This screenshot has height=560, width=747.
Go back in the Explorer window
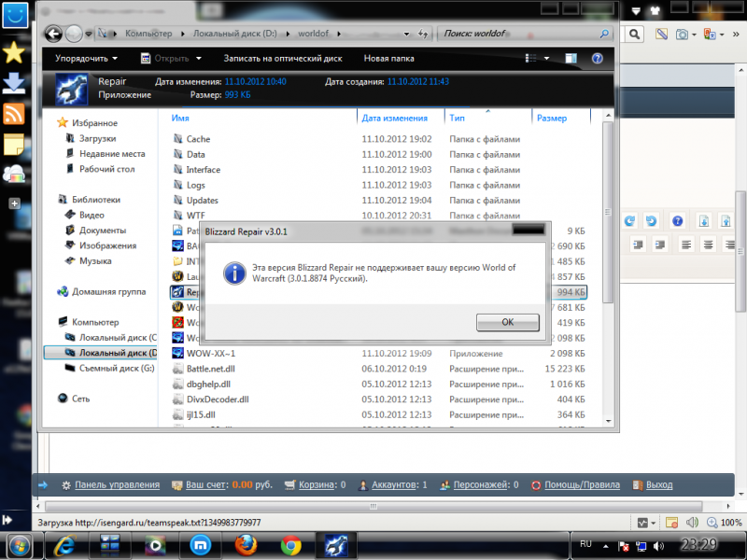tap(53, 34)
